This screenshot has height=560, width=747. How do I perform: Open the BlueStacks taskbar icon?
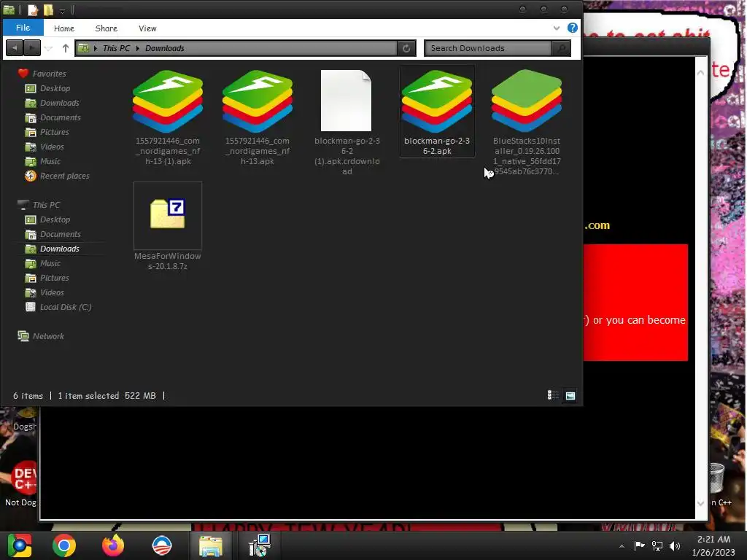click(x=20, y=545)
